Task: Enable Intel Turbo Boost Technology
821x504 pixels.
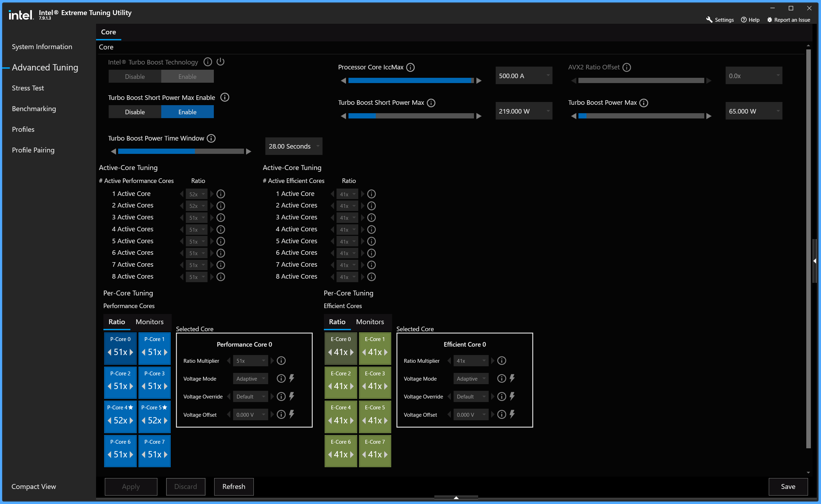Action: point(188,76)
